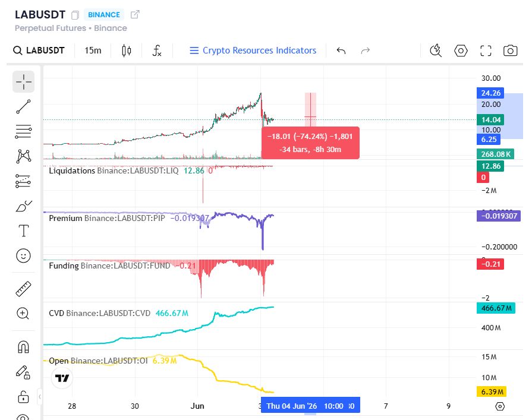Enter fullscreen mode

point(486,51)
